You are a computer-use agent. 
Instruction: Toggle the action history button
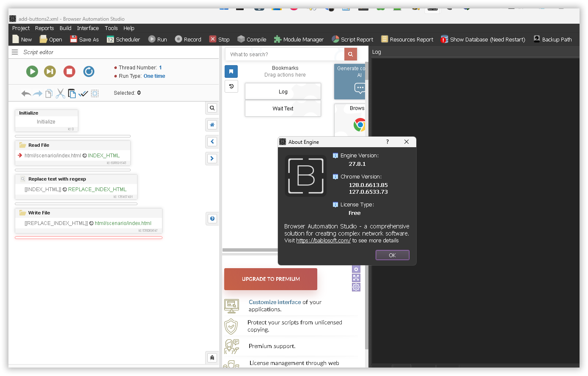[x=231, y=86]
